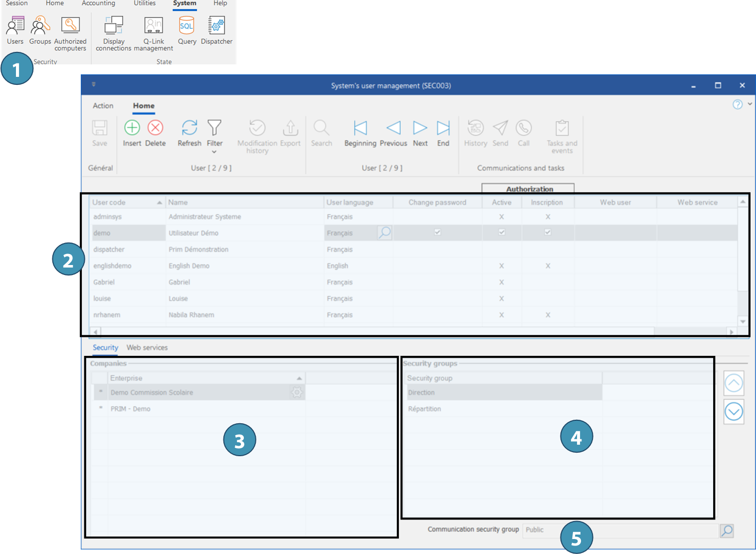Viewport: 756px width, 554px height.
Task: Toggle Active checkbox for demo user
Action: 502,232
